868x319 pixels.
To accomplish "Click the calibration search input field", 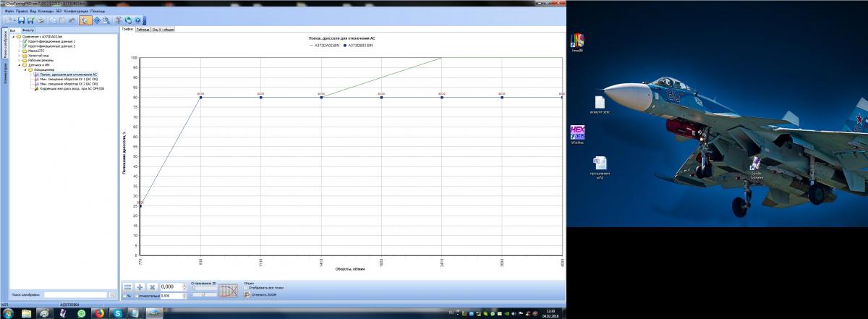I will (x=75, y=295).
